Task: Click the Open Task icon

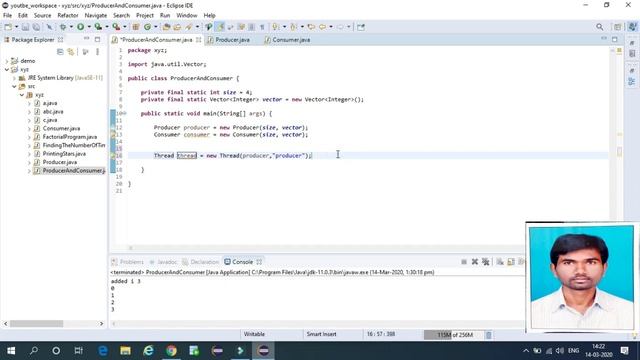Action: [177, 27]
